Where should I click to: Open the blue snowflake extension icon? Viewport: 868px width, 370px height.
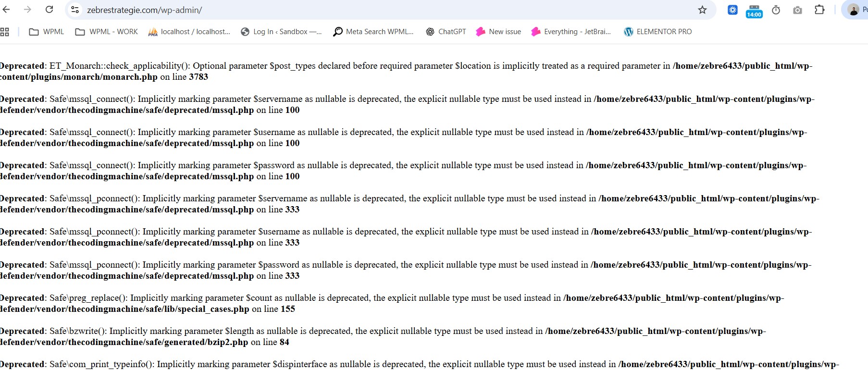732,10
